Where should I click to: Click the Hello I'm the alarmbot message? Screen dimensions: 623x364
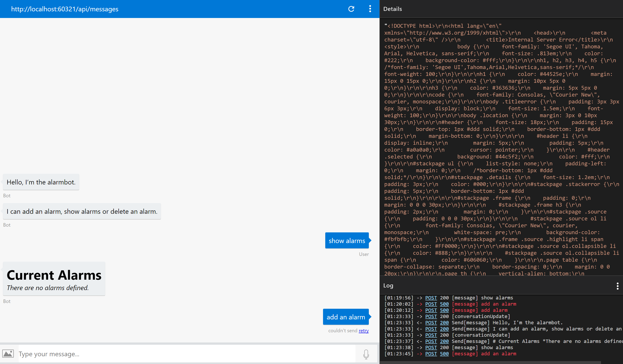tap(41, 182)
